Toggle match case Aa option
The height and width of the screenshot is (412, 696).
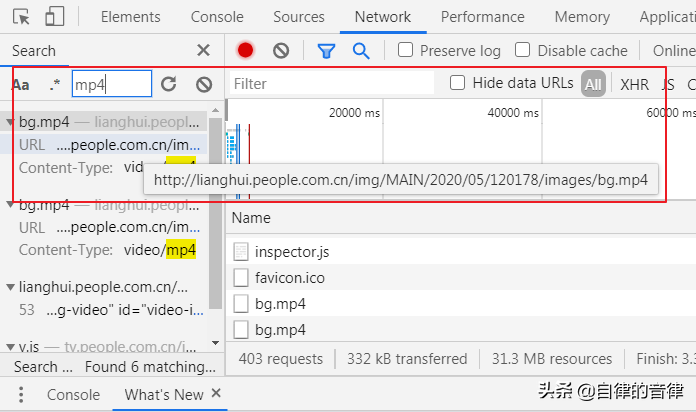pos(21,85)
